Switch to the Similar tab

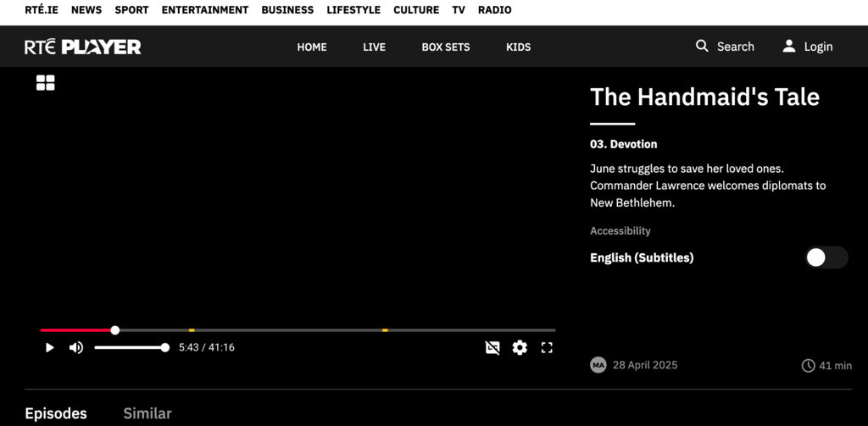tap(147, 414)
